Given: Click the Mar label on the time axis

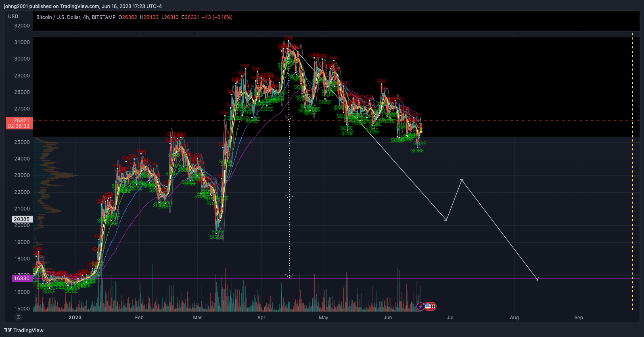Looking at the screenshot, I should coord(197,318).
